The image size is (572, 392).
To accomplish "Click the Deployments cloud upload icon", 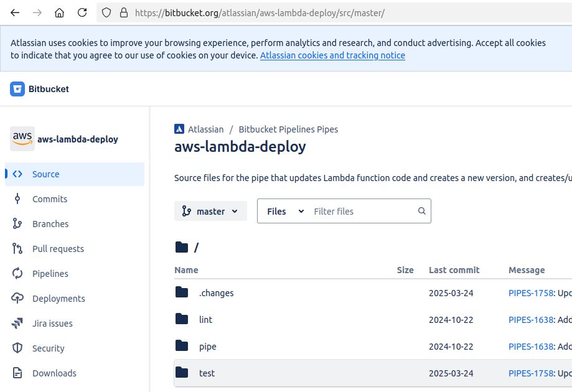I will [17, 298].
